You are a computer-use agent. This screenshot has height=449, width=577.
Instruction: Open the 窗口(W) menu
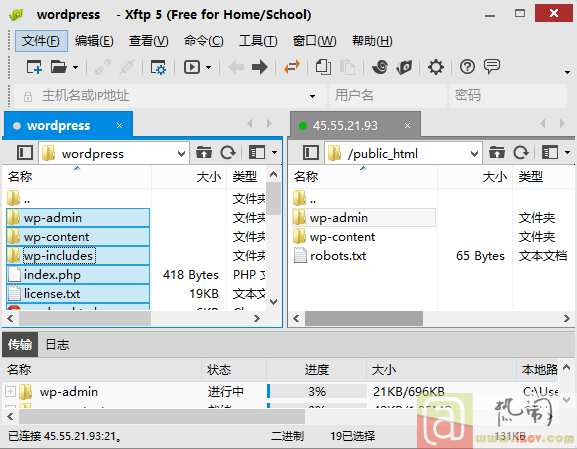(x=314, y=41)
